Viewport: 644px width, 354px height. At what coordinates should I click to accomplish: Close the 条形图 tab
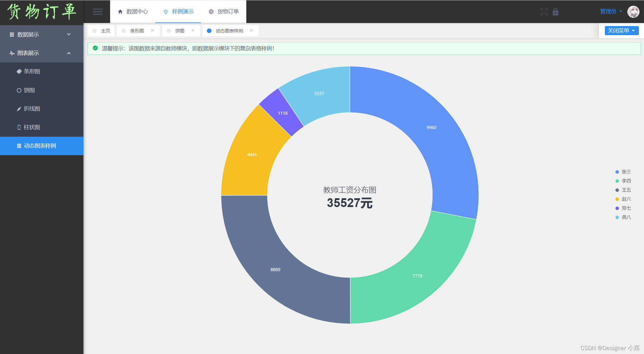[x=153, y=31]
